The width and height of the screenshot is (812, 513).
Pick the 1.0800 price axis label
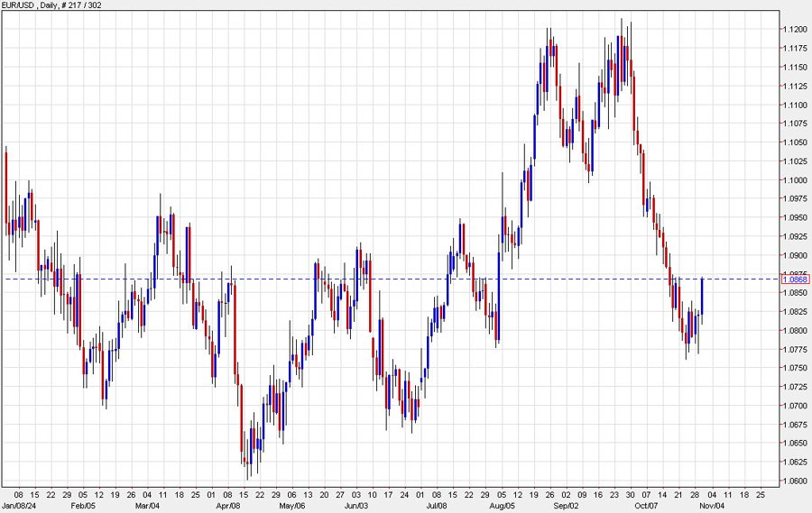(795, 331)
